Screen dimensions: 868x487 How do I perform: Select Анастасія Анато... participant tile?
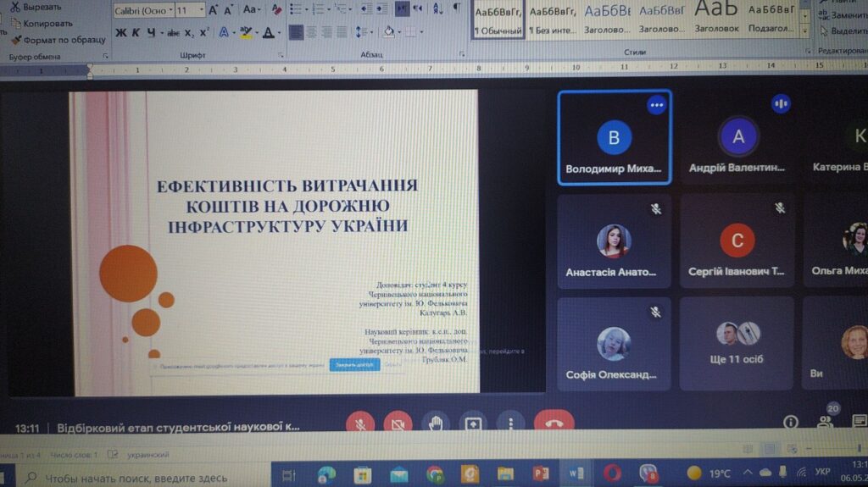614,241
